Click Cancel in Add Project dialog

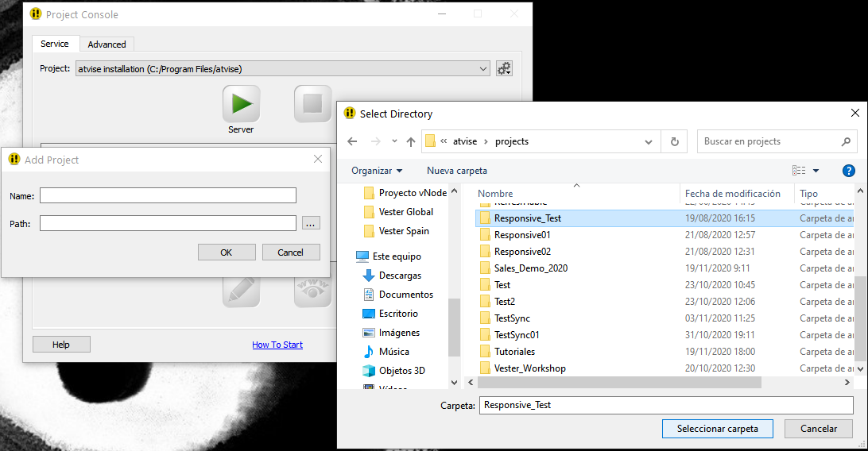[291, 252]
